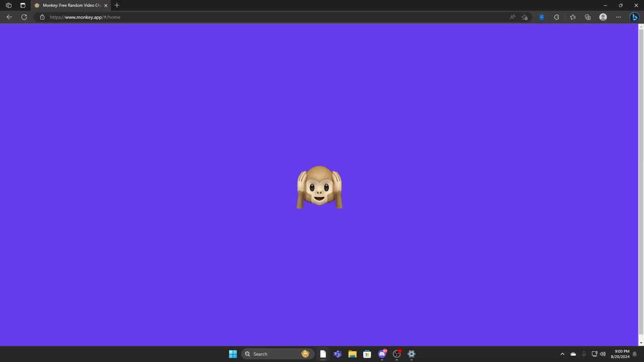Screen dimensions: 644x362
Task: Open a new browser tab
Action: (x=117, y=5)
